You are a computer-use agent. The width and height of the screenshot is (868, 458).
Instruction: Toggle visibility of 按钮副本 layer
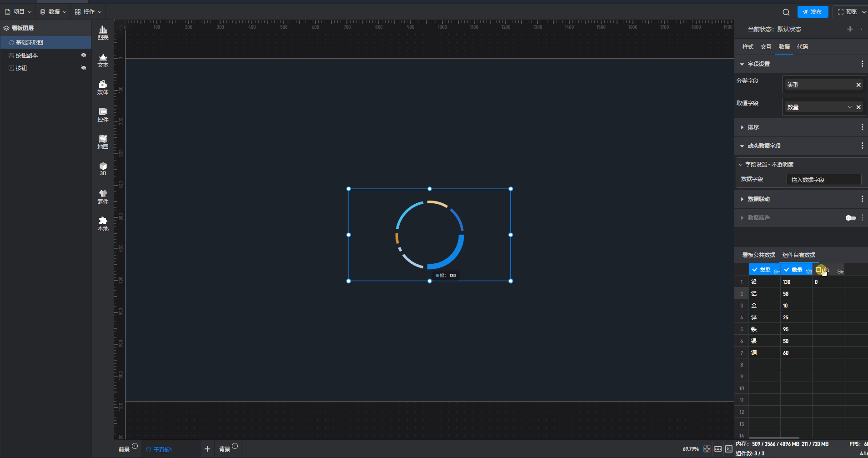click(84, 55)
